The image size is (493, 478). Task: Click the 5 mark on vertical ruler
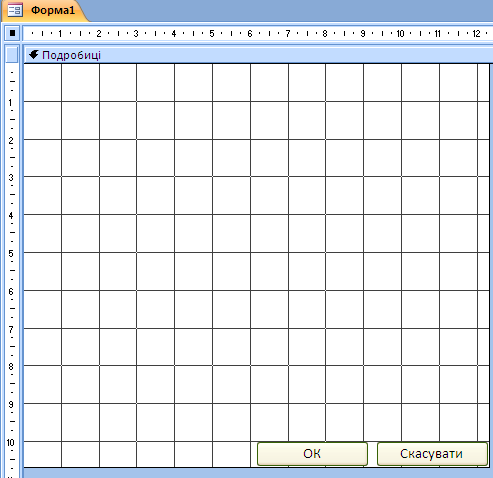click(11, 253)
